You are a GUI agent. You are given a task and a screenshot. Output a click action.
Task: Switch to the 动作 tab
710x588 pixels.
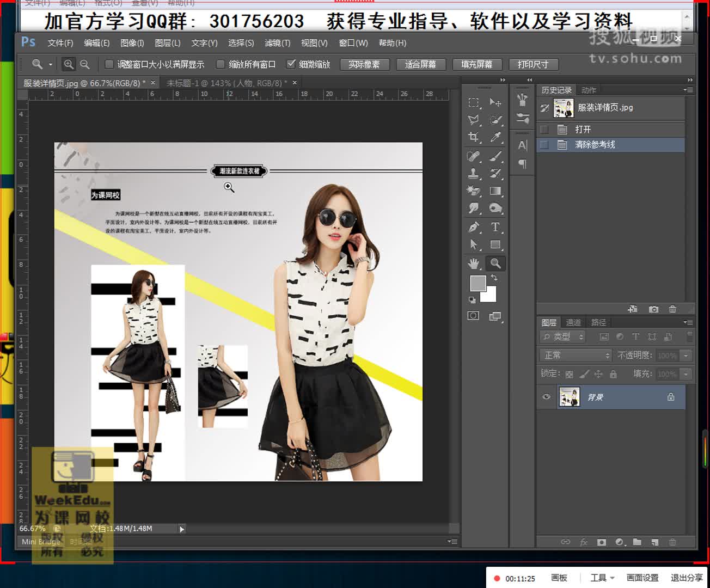pos(589,90)
